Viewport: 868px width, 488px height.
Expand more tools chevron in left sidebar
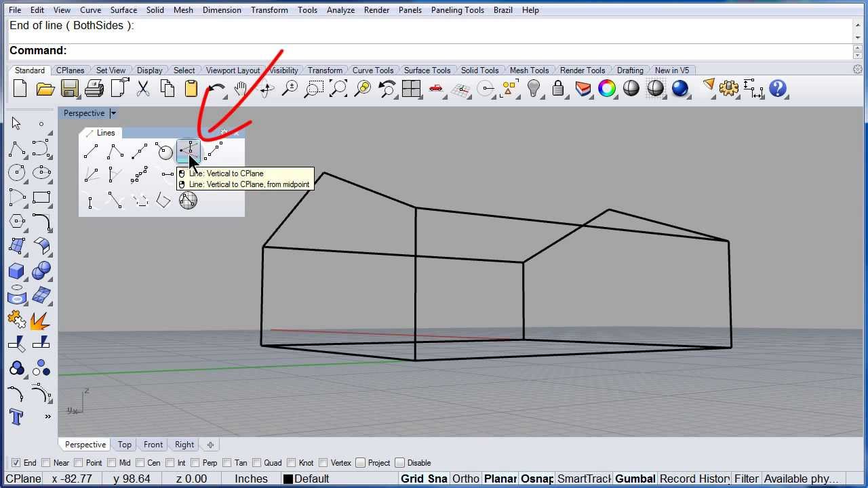pyautogui.click(x=47, y=416)
